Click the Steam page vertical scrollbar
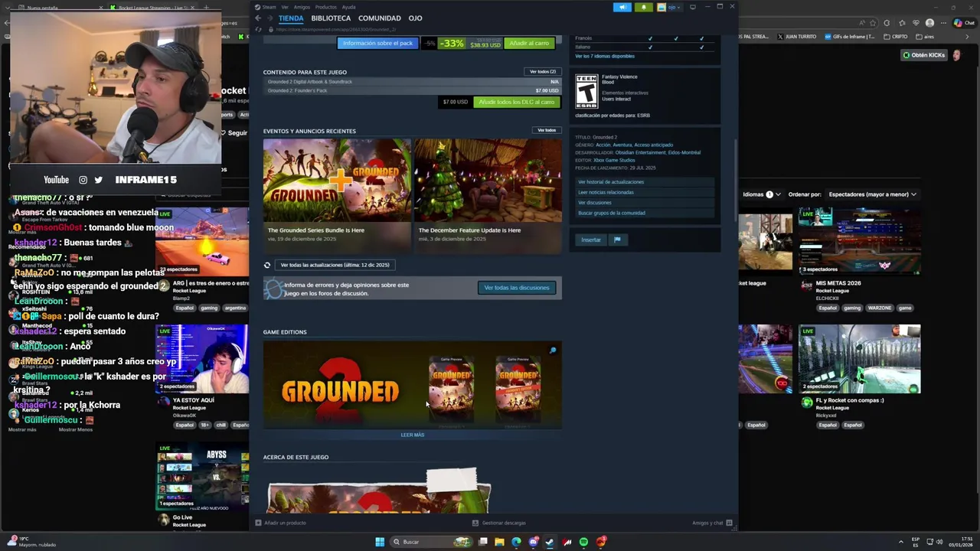This screenshot has width=980, height=551. point(736,181)
